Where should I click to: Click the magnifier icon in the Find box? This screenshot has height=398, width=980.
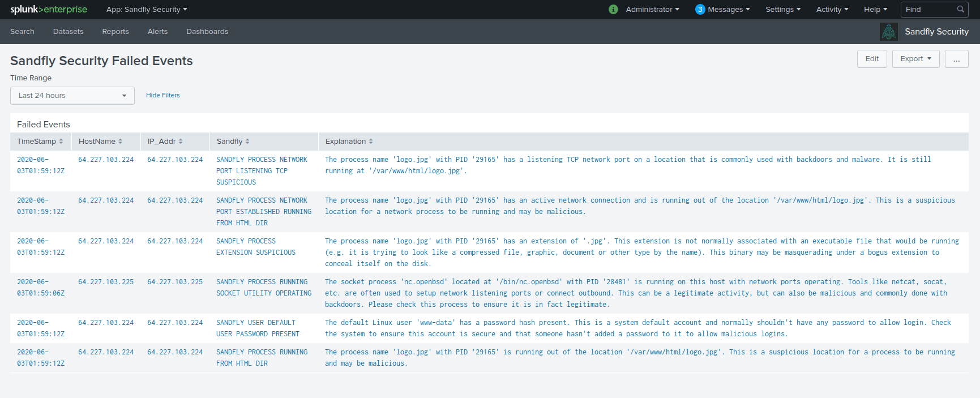(960, 9)
